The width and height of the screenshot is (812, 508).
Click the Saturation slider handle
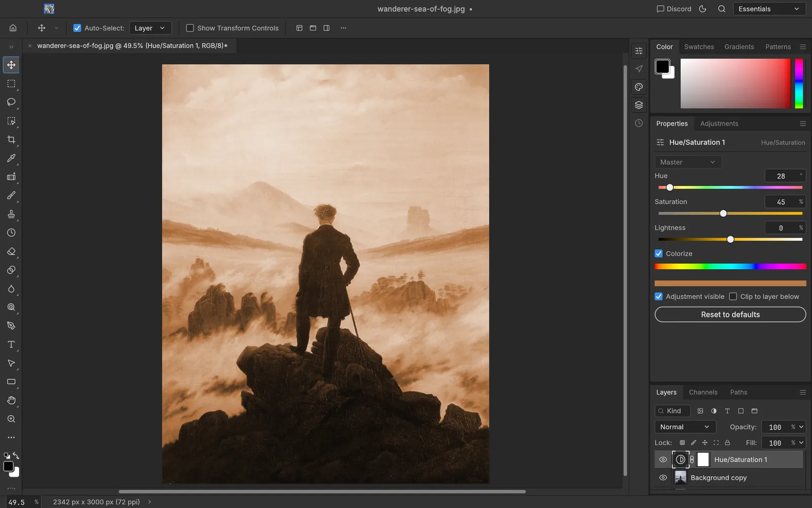coord(723,213)
